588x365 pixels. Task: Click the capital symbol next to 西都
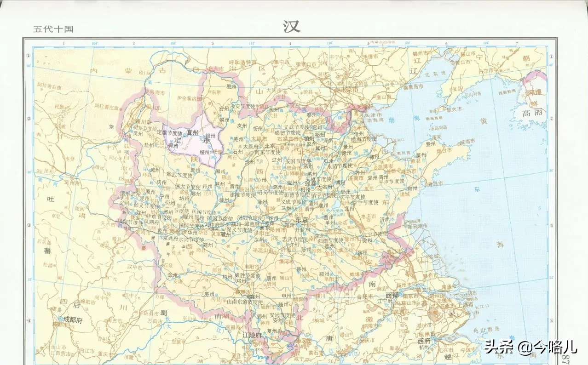tap(401, 294)
